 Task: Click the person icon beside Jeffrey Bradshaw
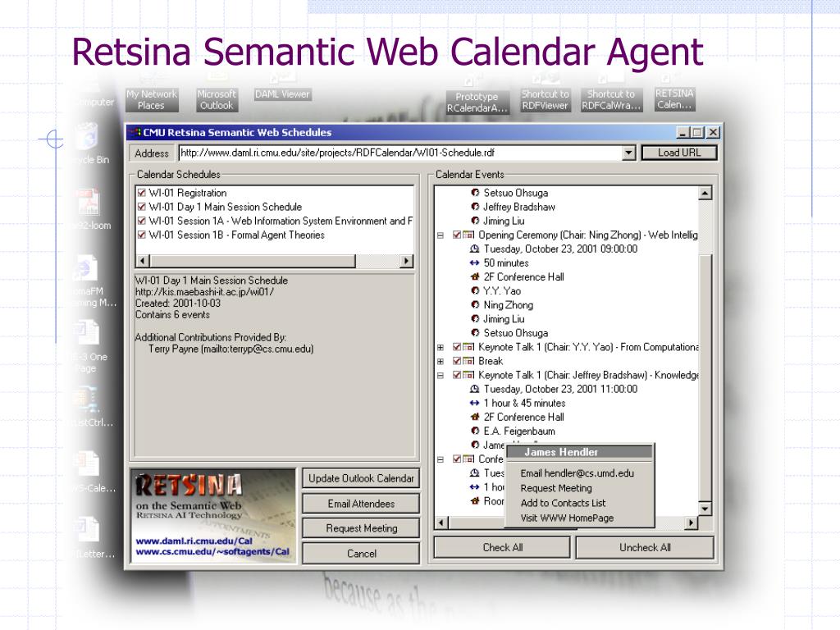pyautogui.click(x=475, y=207)
